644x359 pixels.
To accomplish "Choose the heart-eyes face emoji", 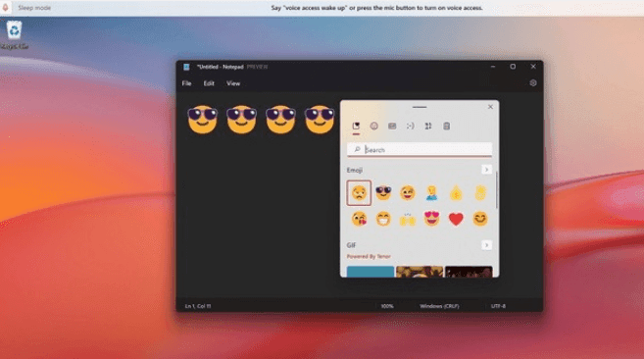I will pos(431,219).
